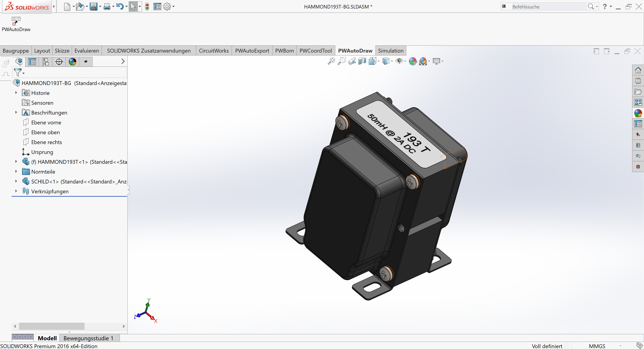Switch to the Skizze tab

coord(62,51)
